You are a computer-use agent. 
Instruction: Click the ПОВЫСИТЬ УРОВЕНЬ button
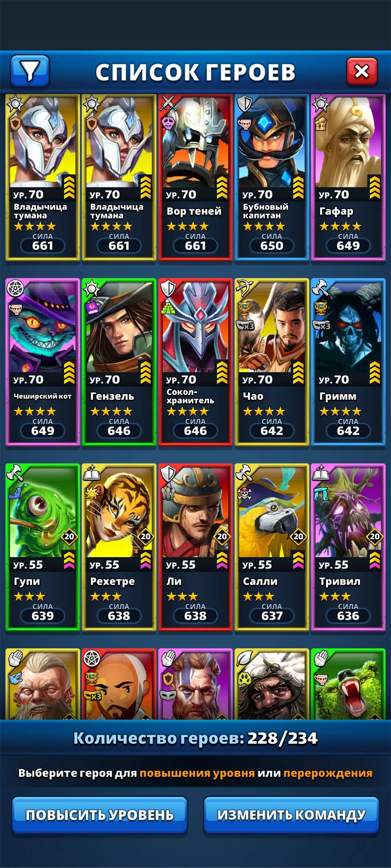pyautogui.click(x=99, y=815)
